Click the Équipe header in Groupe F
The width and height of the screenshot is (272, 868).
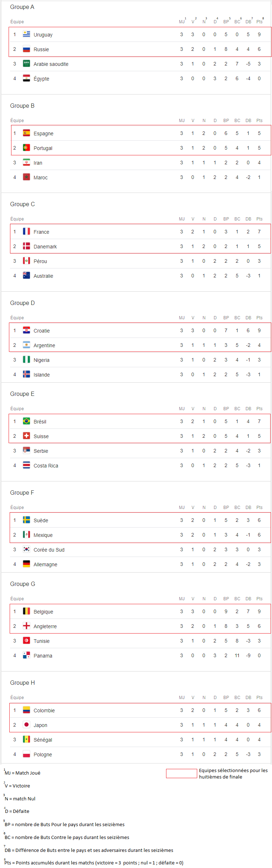(x=17, y=508)
